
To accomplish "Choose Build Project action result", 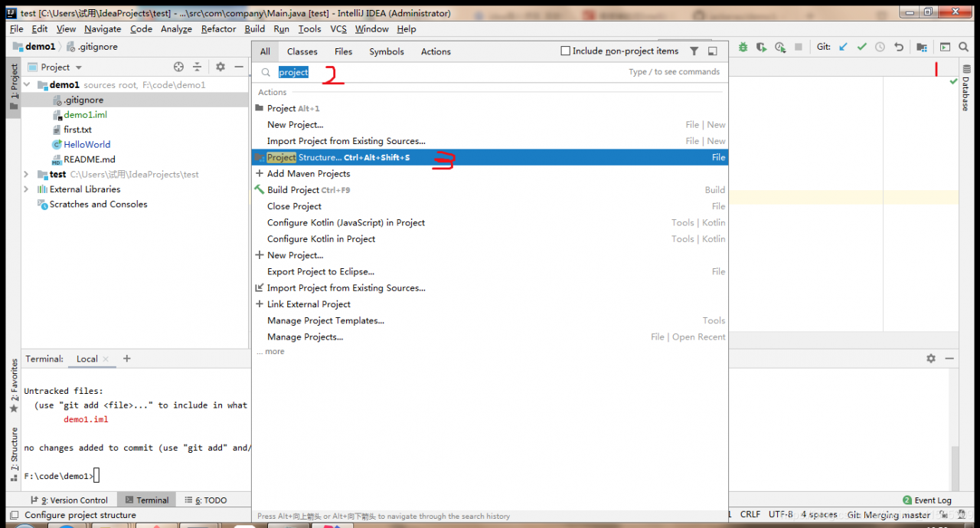I will tap(490, 190).
